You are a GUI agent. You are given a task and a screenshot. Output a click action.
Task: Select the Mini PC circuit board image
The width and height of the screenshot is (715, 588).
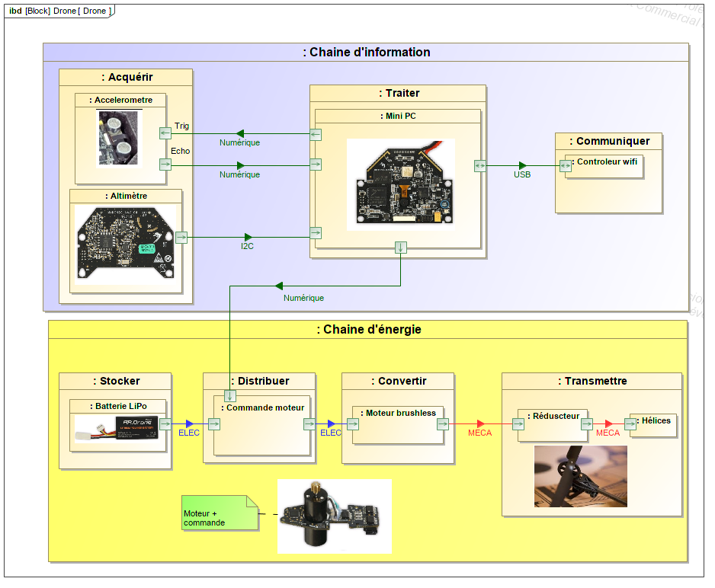(400, 184)
